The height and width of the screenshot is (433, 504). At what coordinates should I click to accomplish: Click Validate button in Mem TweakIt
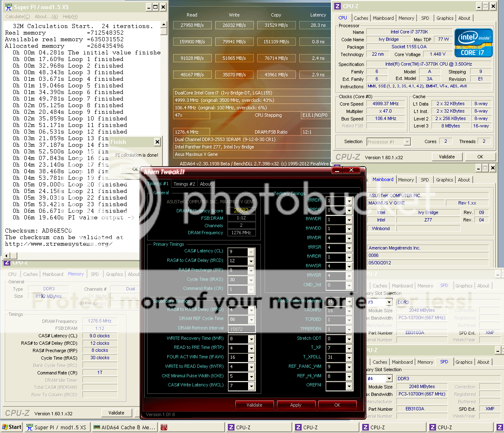[254, 405]
